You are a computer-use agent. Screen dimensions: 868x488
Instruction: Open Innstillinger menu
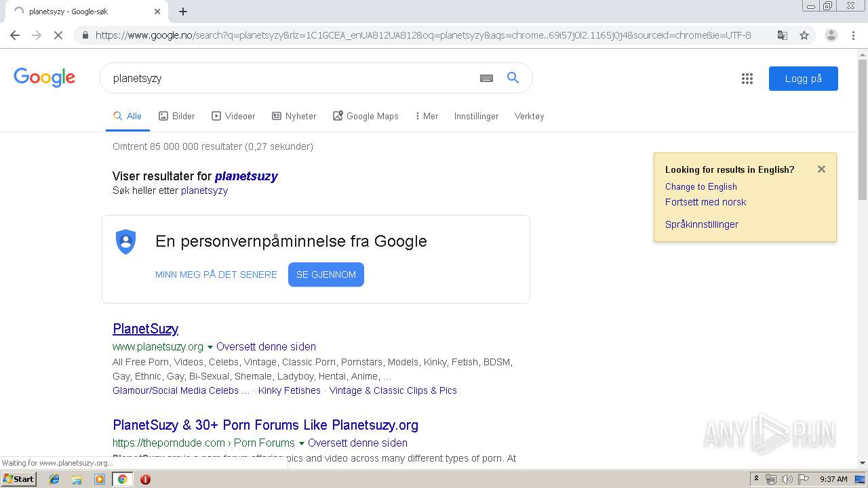coord(476,116)
